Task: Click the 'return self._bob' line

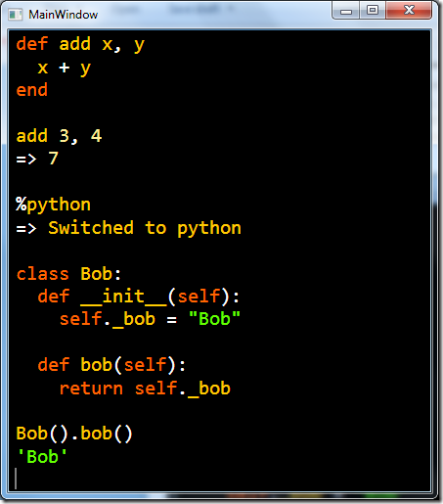Action: tap(145, 389)
